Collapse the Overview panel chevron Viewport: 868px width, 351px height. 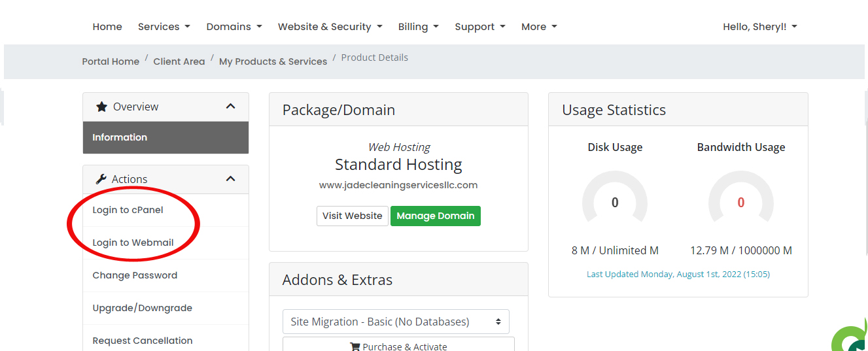[230, 107]
